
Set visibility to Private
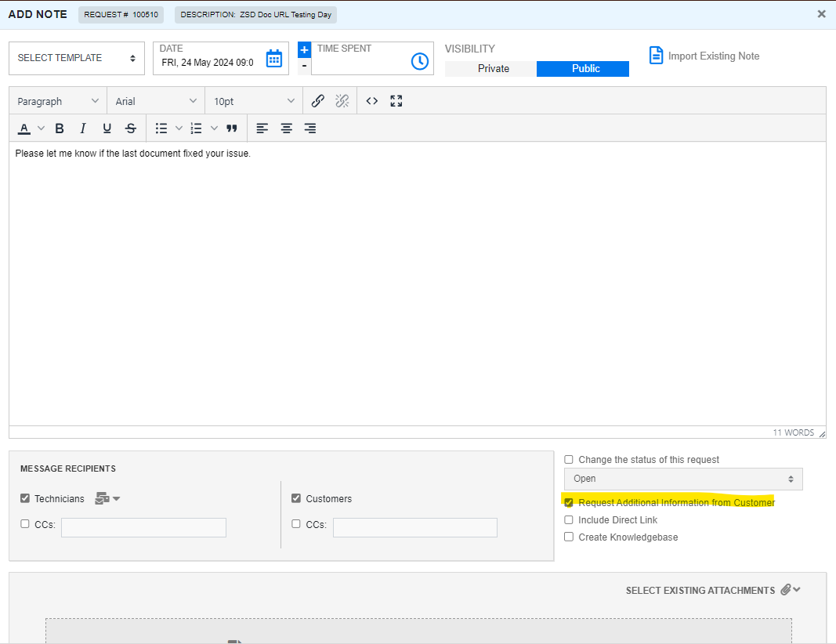tap(491, 69)
